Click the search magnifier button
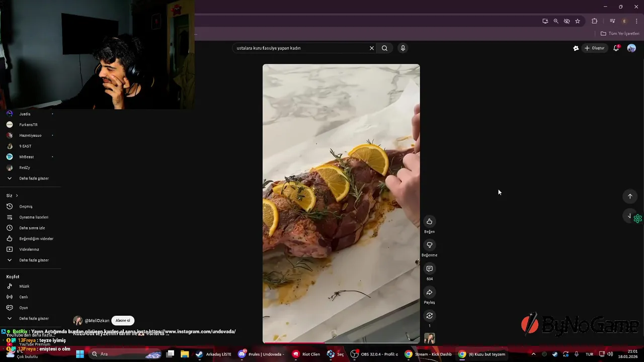 click(x=384, y=48)
